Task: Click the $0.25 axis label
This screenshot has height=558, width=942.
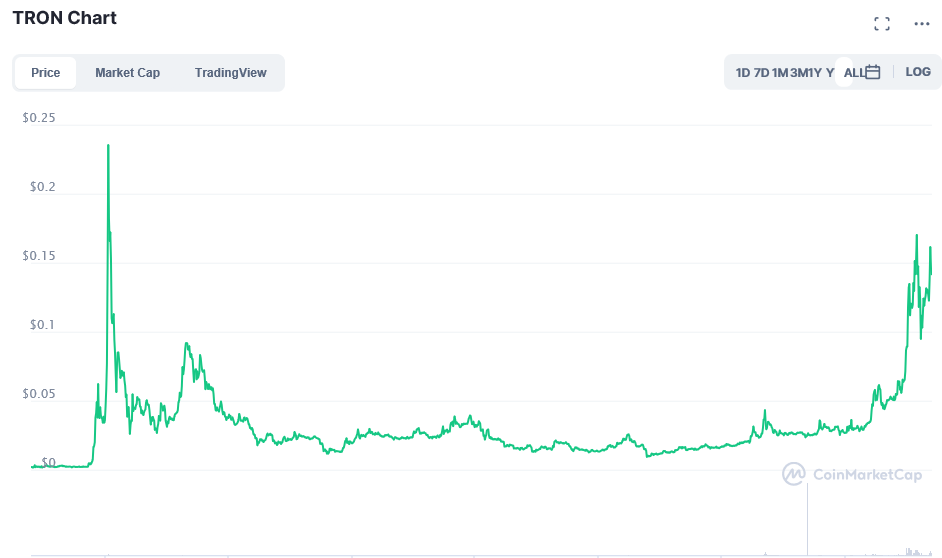Action: click(39, 118)
